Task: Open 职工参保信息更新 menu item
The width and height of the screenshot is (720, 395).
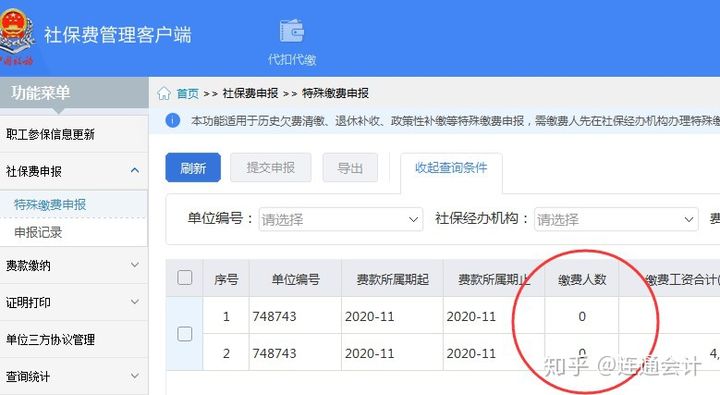Action: pyautogui.click(x=74, y=134)
